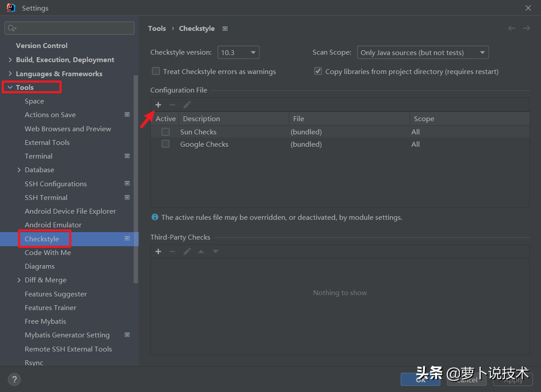The height and width of the screenshot is (392, 541).
Task: Open Free Mybatis settings
Action: coord(45,321)
